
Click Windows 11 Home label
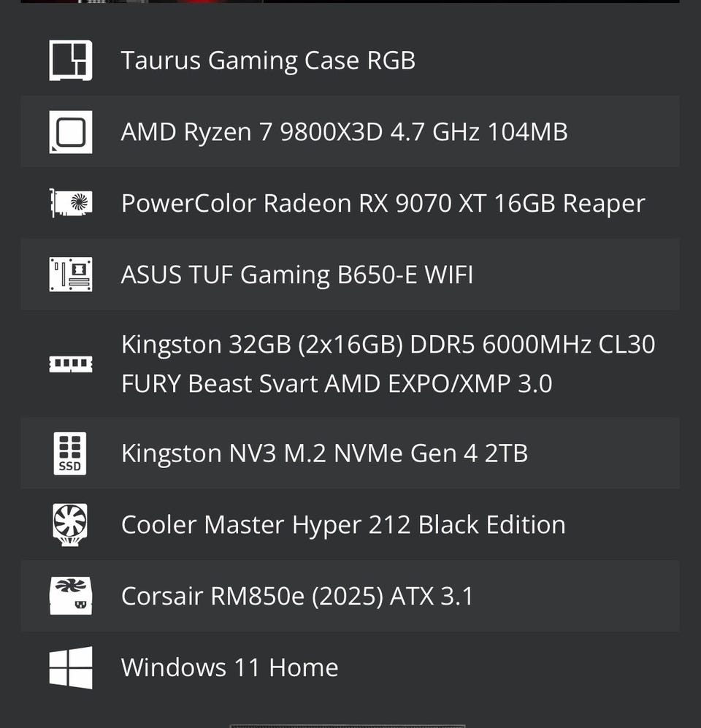coord(229,667)
